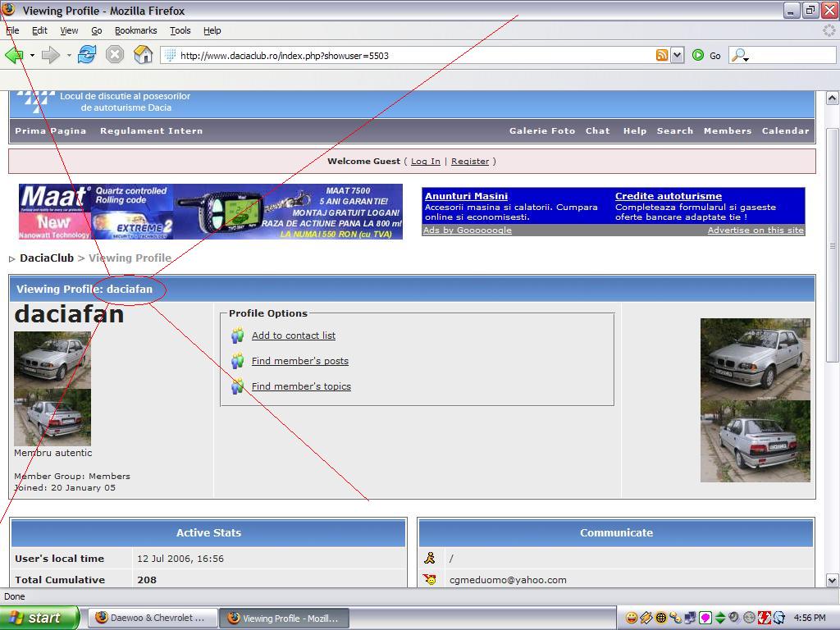The image size is (840, 630).
Task: Click the small left avatar car photo
Action: click(x=52, y=389)
